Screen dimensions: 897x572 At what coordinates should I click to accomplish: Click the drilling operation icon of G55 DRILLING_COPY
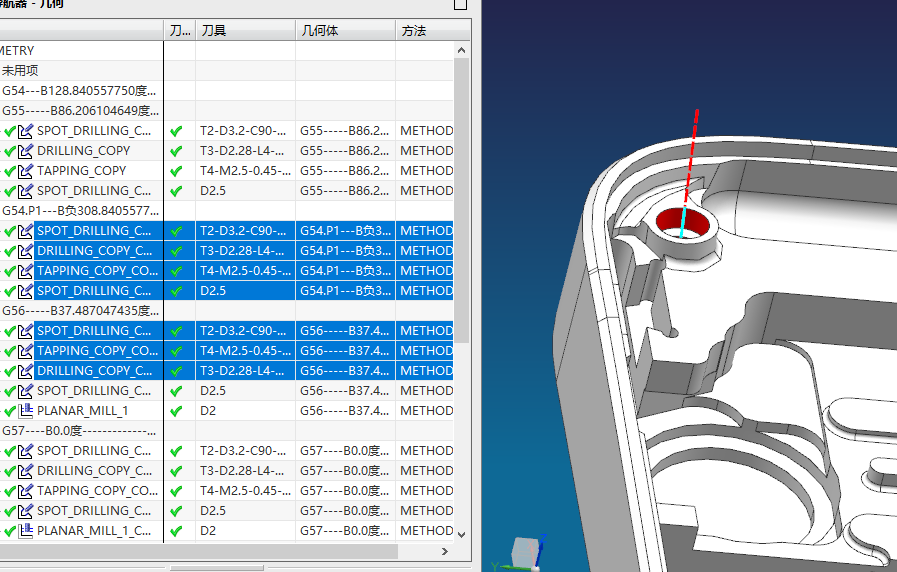(25, 151)
